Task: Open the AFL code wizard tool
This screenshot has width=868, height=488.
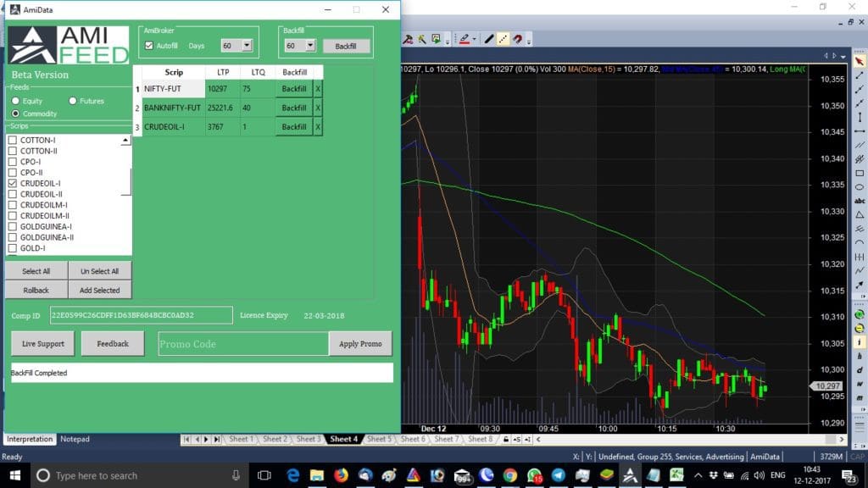Action: (420, 38)
